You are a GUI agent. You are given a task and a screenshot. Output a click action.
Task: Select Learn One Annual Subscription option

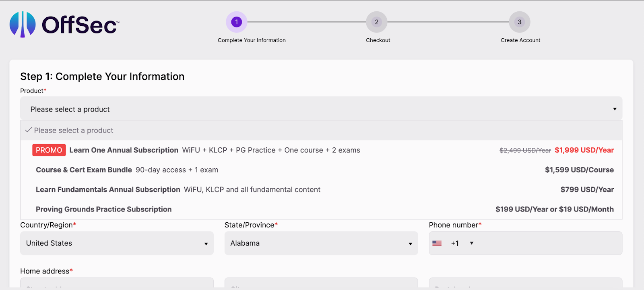click(x=124, y=150)
